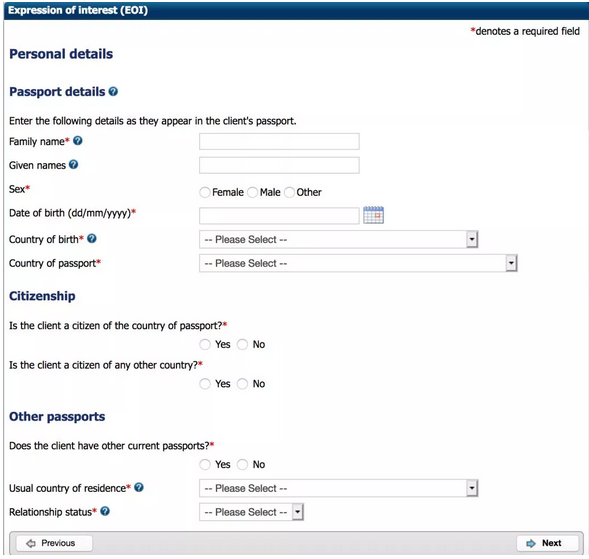This screenshot has height=559, width=589.
Task: Click the Family name help icon
Action: point(78,141)
